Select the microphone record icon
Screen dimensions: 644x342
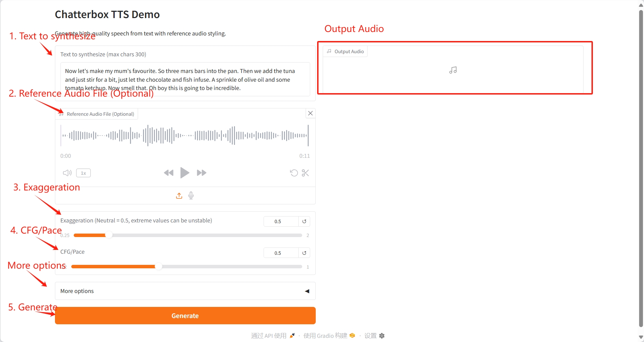[191, 196]
